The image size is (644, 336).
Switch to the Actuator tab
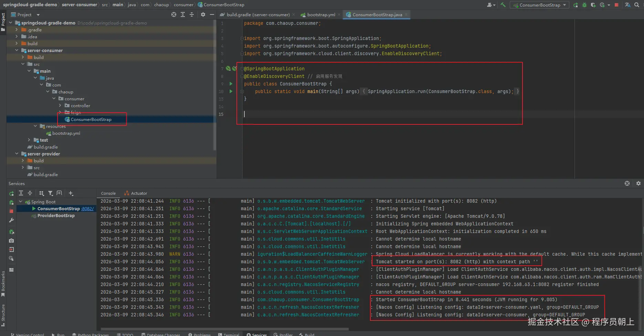138,193
